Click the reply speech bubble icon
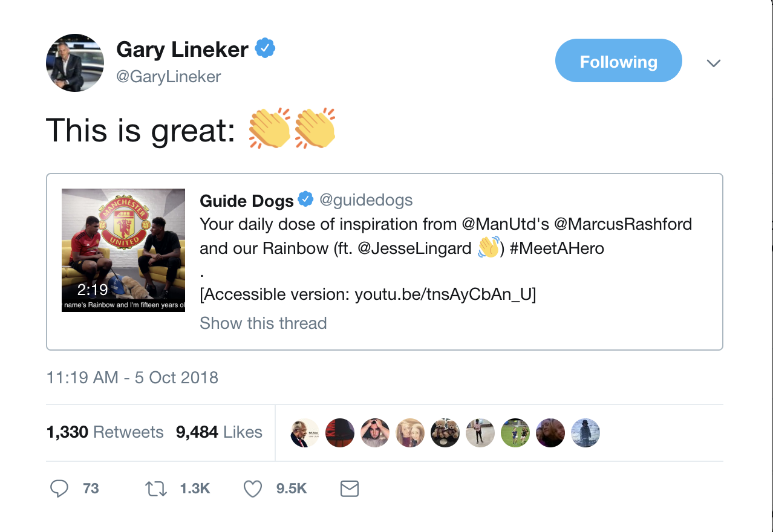Screen dimensions: 773x532 click(x=59, y=488)
